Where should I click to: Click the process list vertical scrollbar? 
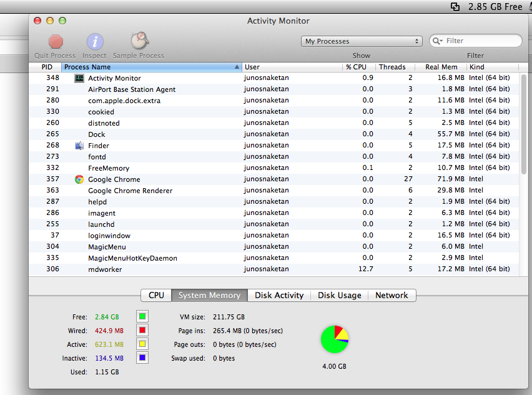(x=523, y=124)
